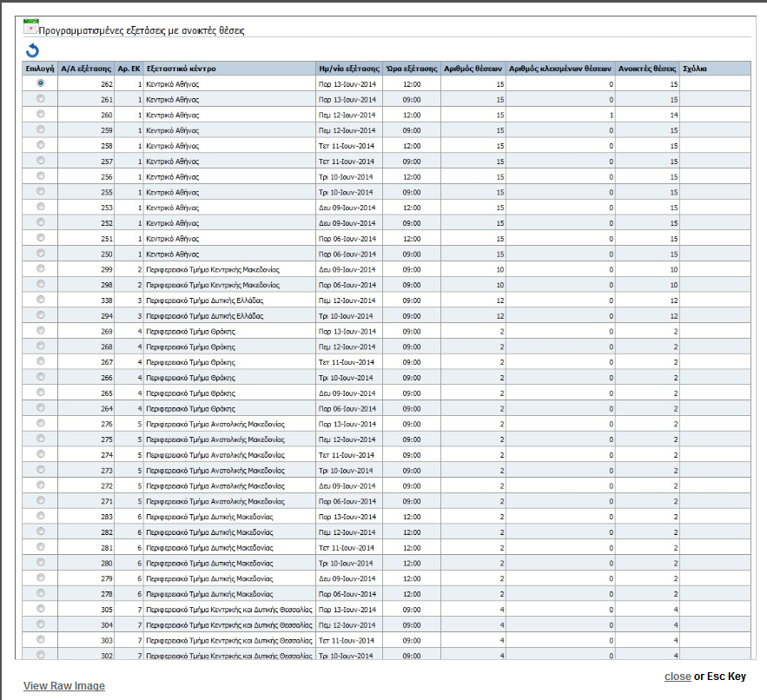Choose the radio button for exam 260
The width and height of the screenshot is (767, 700).
tap(41, 114)
